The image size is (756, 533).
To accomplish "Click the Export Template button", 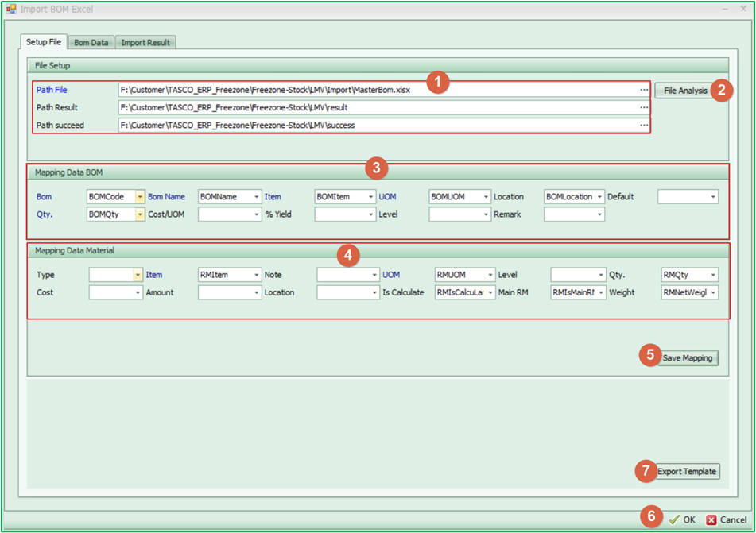I will (x=688, y=472).
